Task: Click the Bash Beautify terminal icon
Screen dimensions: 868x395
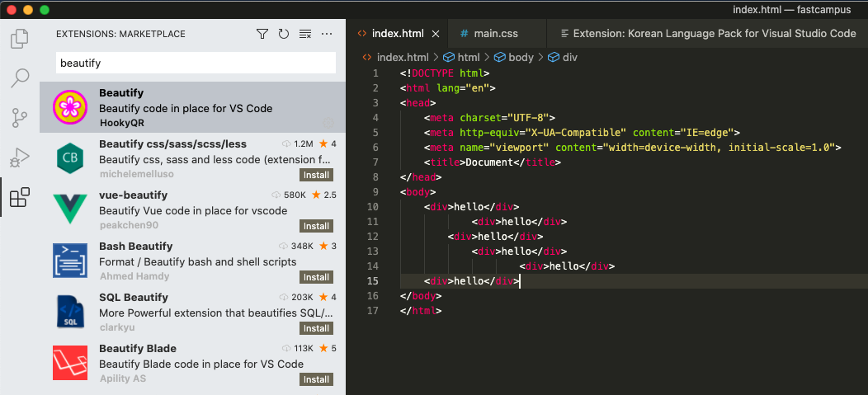Action: click(x=70, y=260)
